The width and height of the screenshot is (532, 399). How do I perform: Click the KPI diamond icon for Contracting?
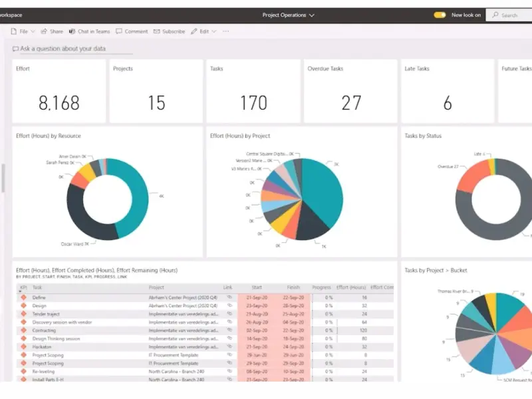coord(23,330)
